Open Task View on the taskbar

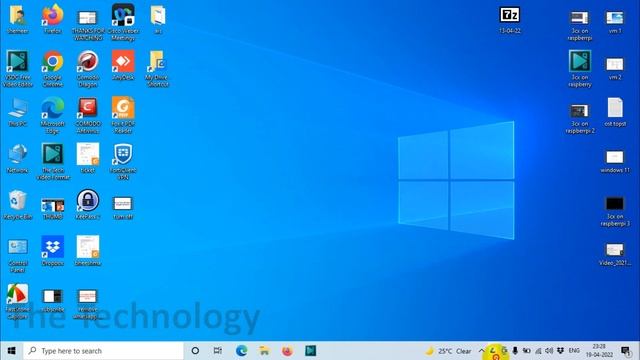(x=218, y=351)
